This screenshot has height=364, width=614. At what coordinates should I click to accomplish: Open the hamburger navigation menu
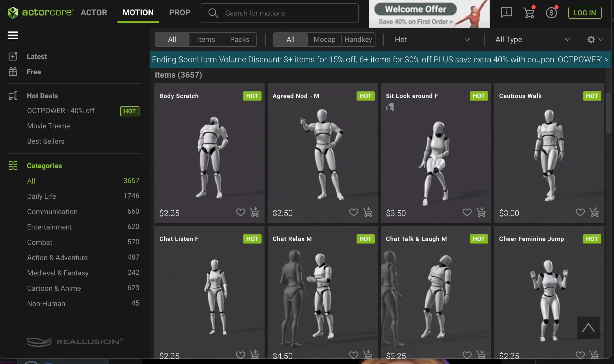pyautogui.click(x=12, y=35)
